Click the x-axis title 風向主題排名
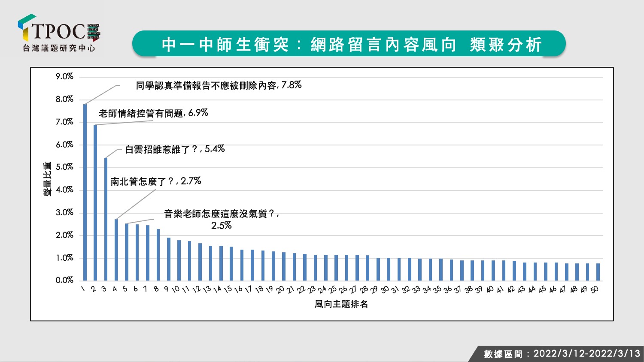 341,304
